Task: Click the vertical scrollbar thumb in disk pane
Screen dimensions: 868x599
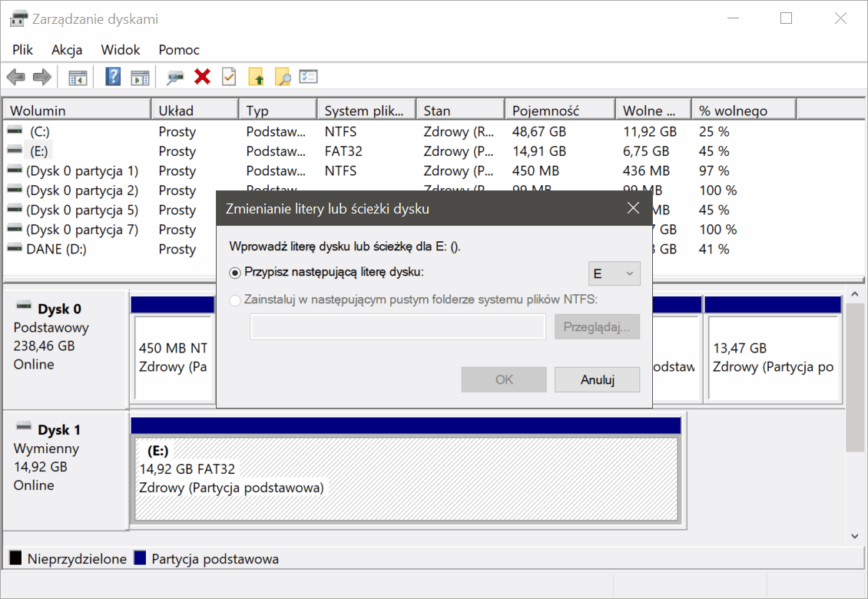Action: click(x=855, y=378)
